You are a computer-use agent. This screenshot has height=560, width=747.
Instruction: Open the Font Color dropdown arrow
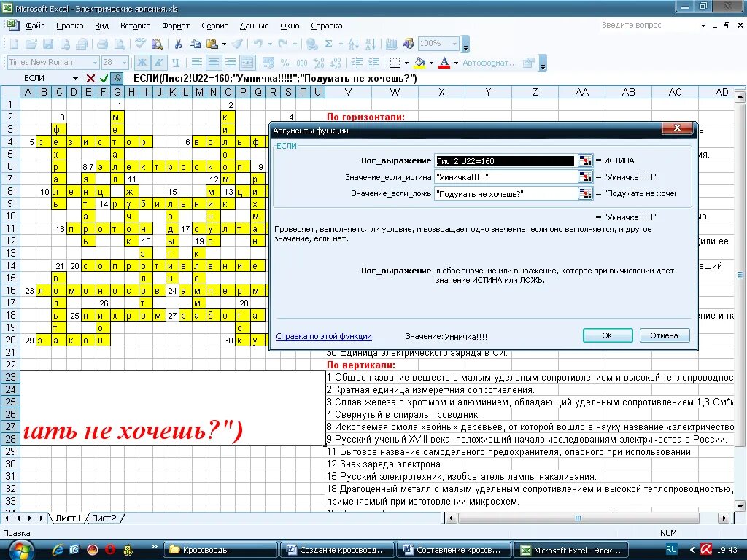point(456,63)
